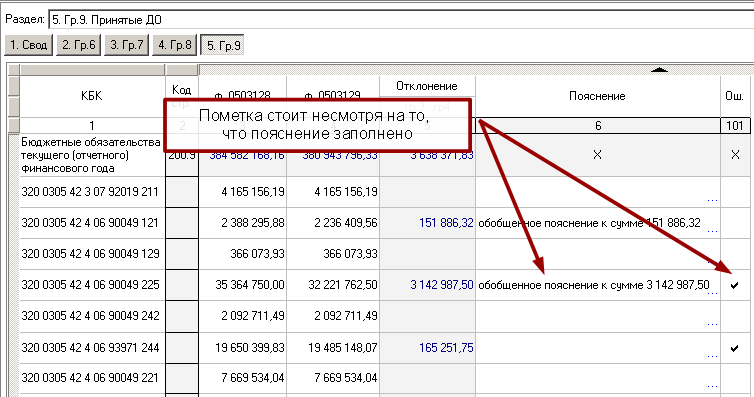Select the KBK cell 320 0305 42 4 06 90049 129
Screen dimensions: 754x397
91,254
